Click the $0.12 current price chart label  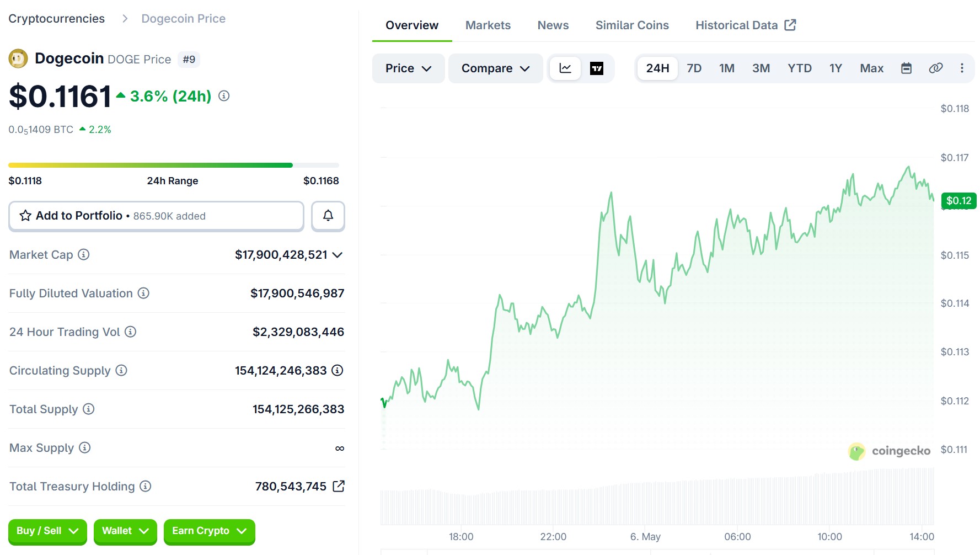(x=959, y=201)
